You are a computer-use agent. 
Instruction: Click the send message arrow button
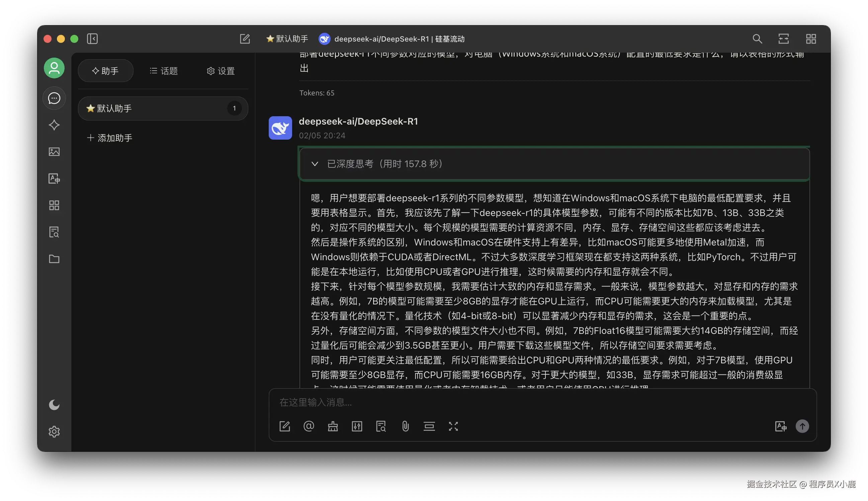point(802,426)
